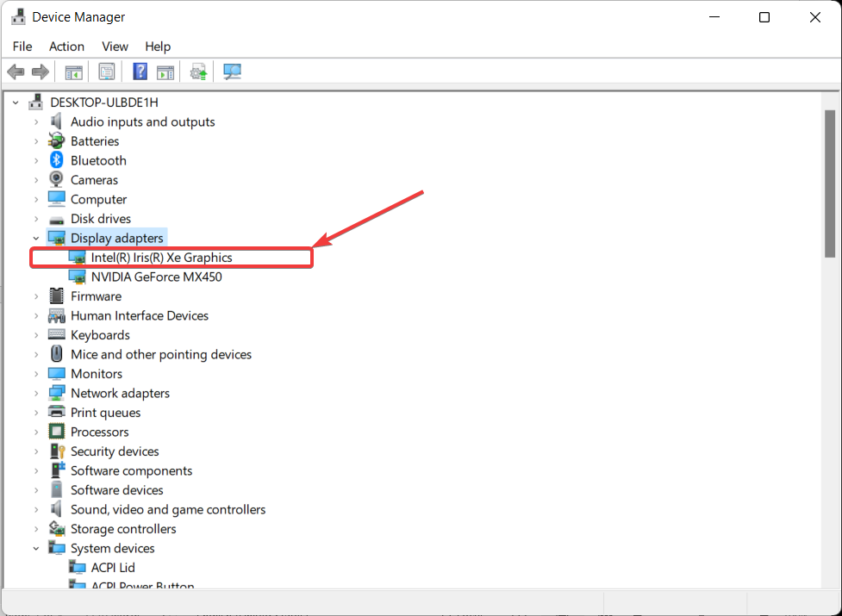Select the Computer category label
Viewport: 842px width, 616px height.
(x=99, y=199)
